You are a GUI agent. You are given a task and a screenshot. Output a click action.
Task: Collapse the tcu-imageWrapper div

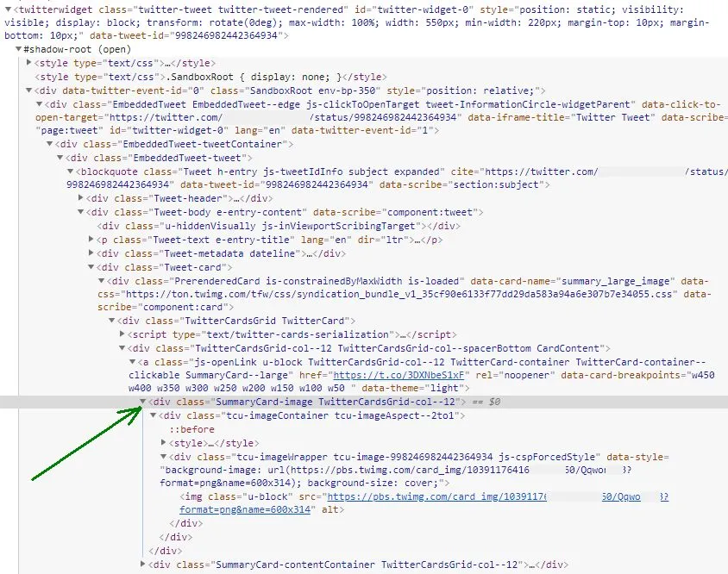pos(163,457)
